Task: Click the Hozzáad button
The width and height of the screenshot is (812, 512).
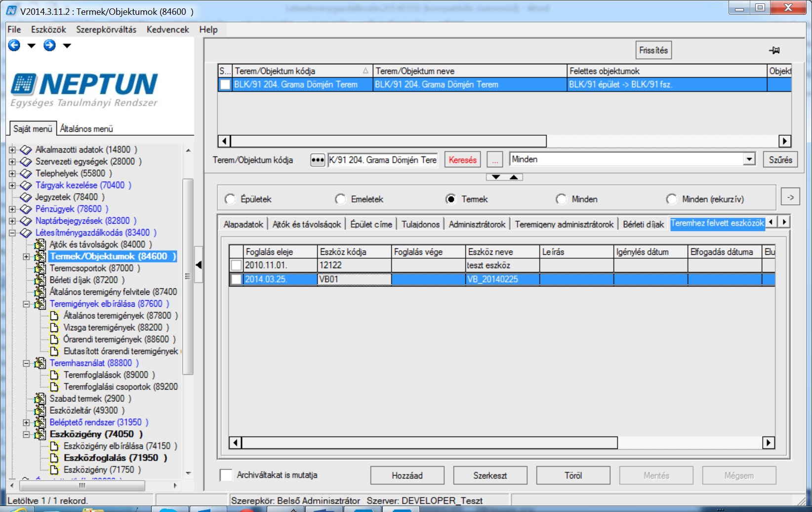Action: [407, 475]
